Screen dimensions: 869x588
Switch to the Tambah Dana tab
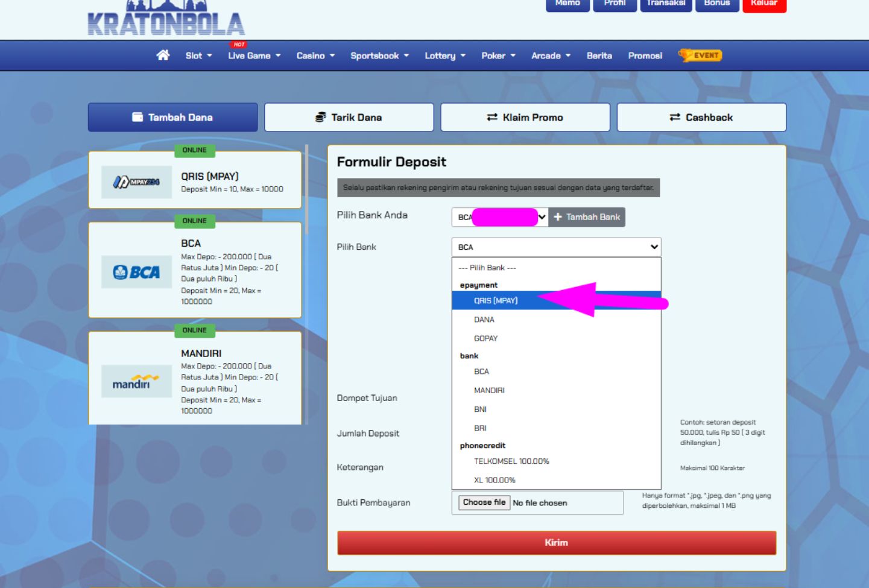click(x=173, y=117)
